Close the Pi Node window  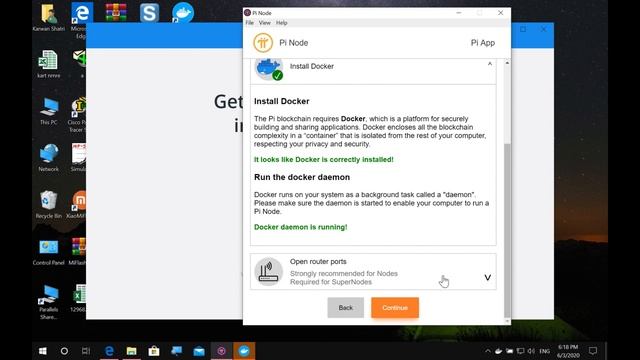coord(500,13)
